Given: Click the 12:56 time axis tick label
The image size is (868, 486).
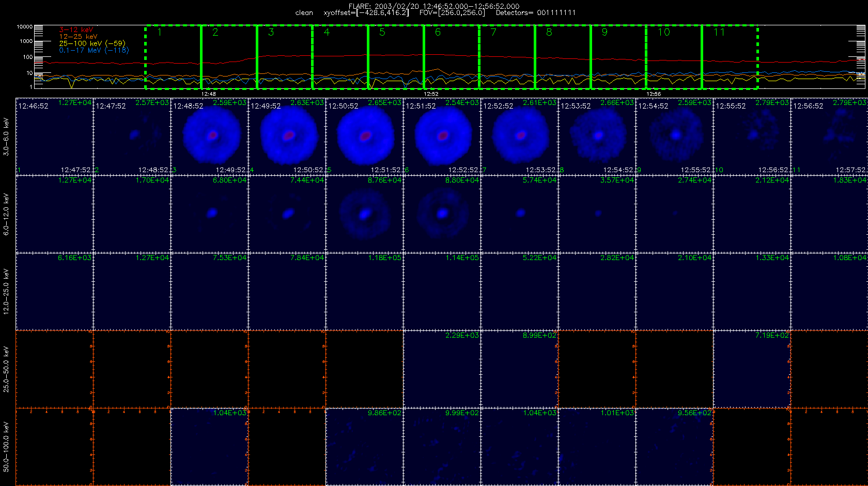Looking at the screenshot, I should point(654,94).
